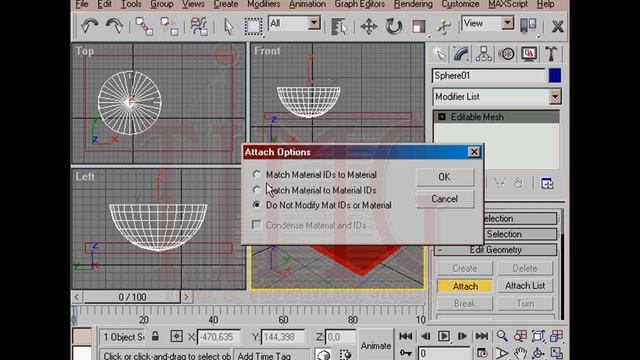Click the Select and Manipulate icon
This screenshot has height=360, width=640.
point(444,27)
